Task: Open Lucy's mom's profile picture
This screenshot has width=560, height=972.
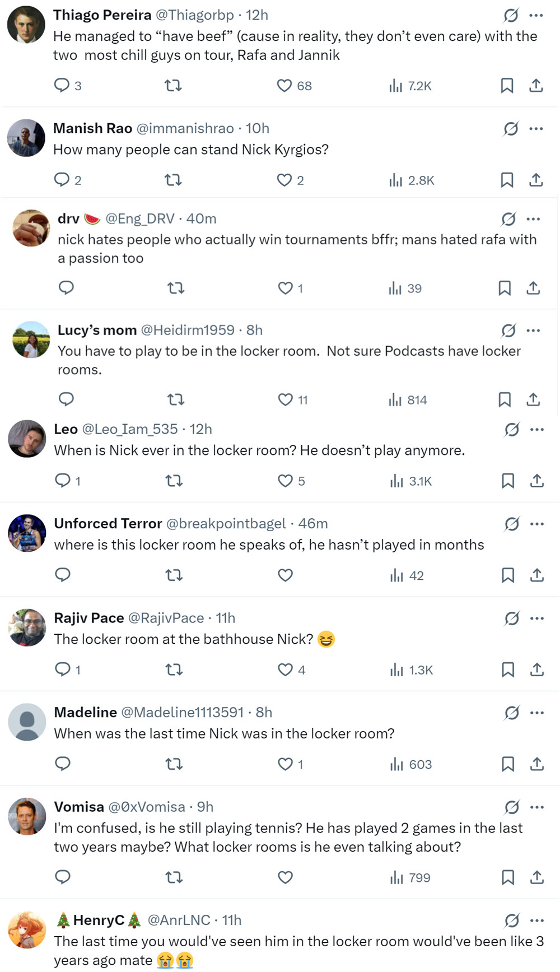Action: 31,339
